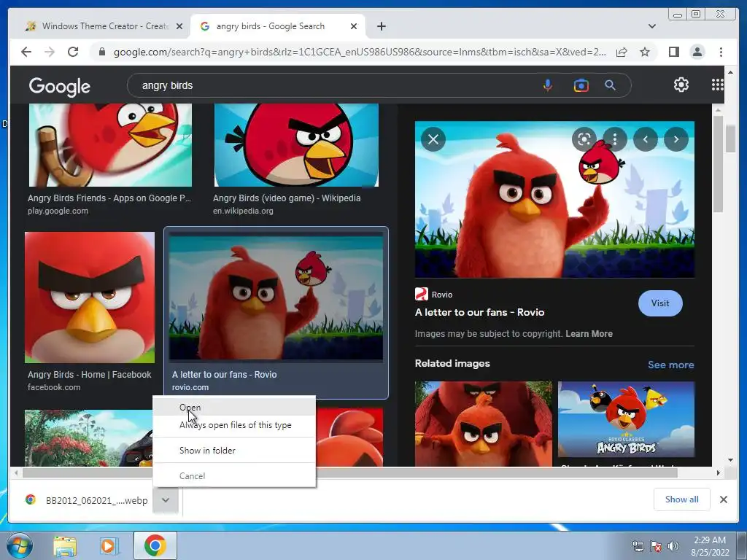Click the network tray icon

(x=638, y=546)
